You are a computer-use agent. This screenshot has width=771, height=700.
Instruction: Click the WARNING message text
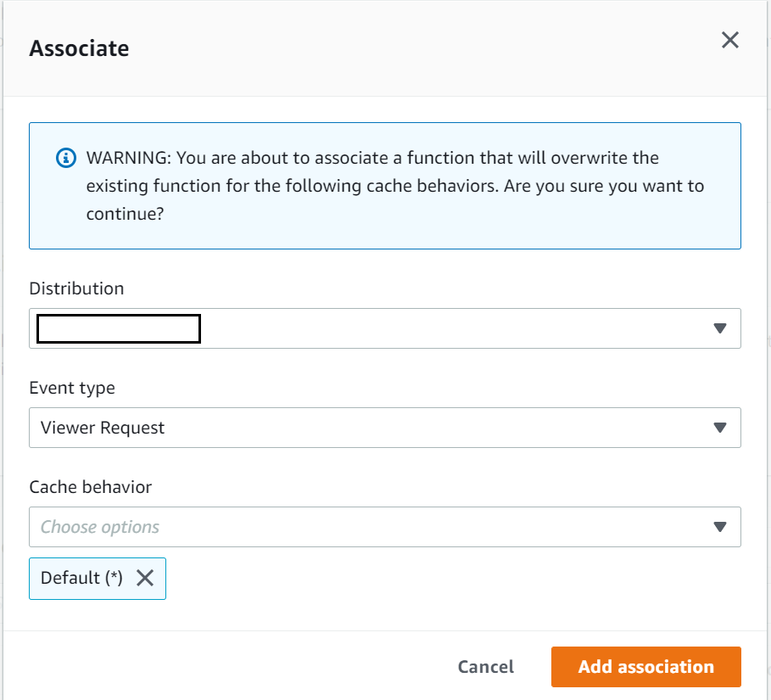(372, 159)
